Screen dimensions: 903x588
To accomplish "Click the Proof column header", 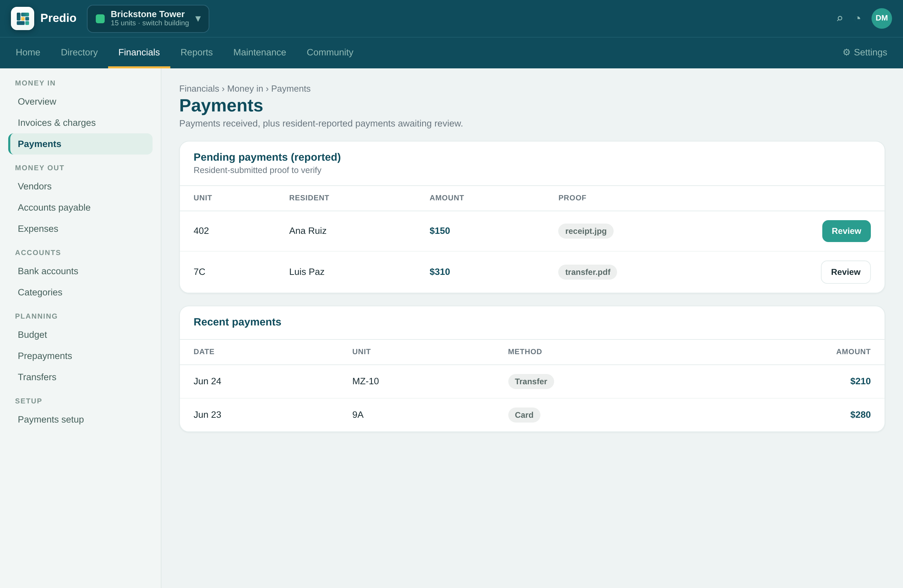I will click(572, 198).
